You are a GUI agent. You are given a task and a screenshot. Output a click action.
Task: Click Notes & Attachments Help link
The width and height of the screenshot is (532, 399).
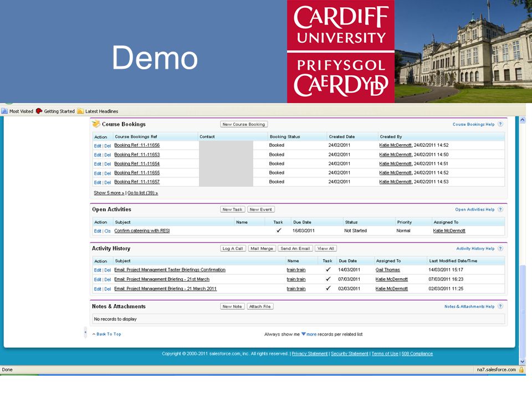tap(469, 306)
